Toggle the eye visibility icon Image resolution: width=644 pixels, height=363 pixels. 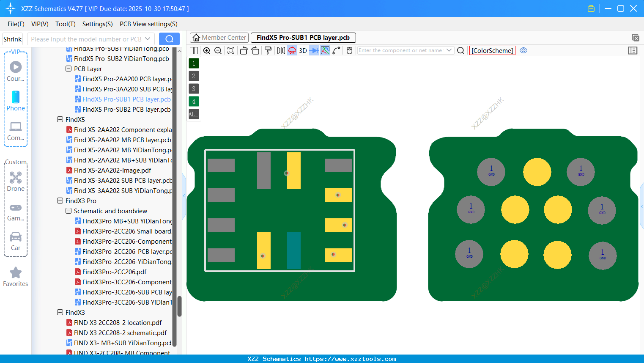[523, 50]
